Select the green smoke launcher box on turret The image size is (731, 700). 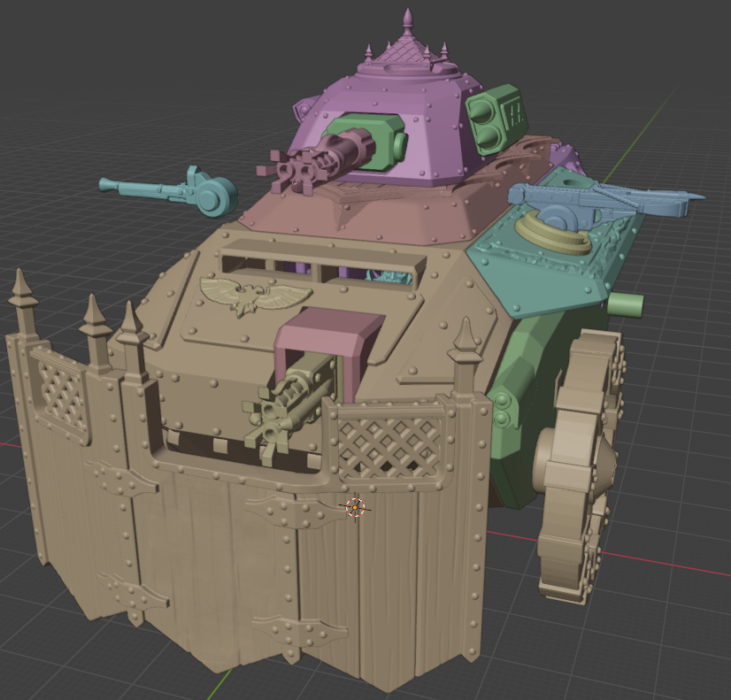497,119
